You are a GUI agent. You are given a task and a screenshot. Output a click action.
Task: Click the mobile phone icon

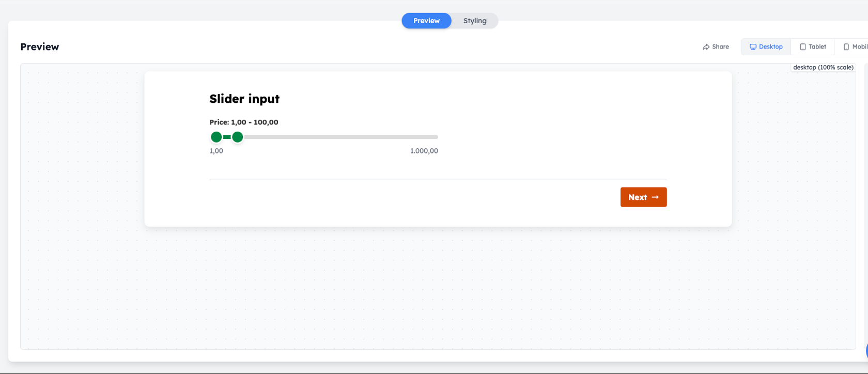[846, 47]
